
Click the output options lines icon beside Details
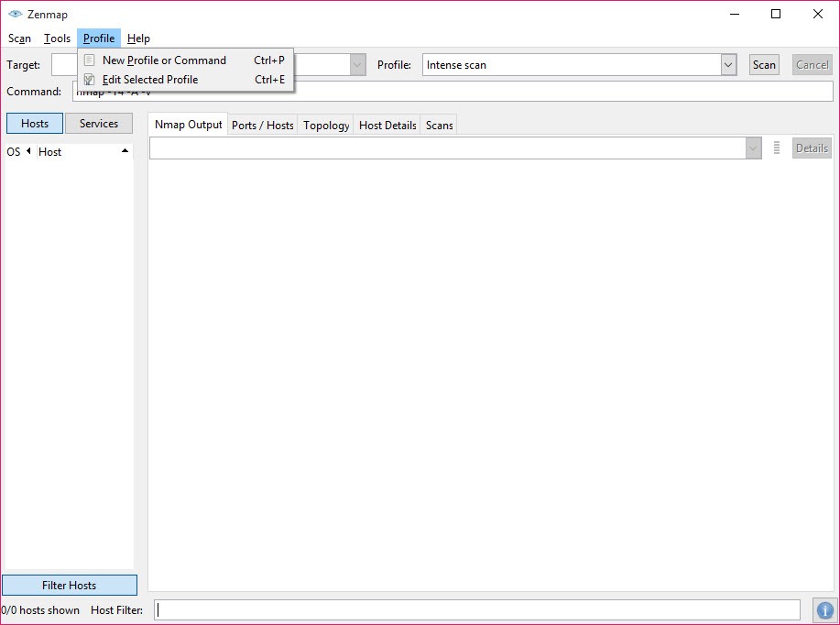pos(777,148)
